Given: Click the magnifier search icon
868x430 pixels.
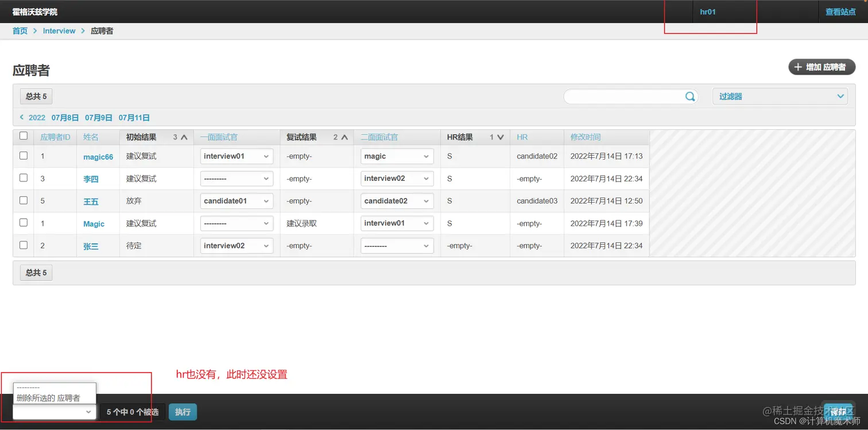Looking at the screenshot, I should point(690,96).
